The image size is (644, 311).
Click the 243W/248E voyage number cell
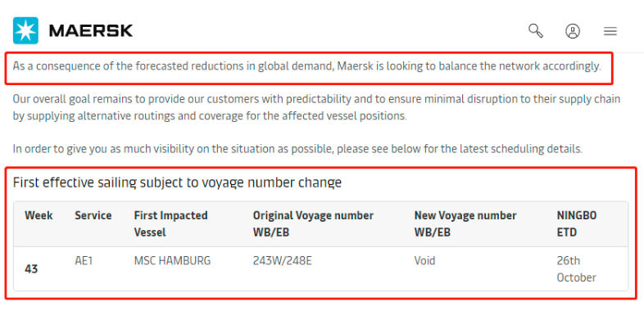coord(282,260)
